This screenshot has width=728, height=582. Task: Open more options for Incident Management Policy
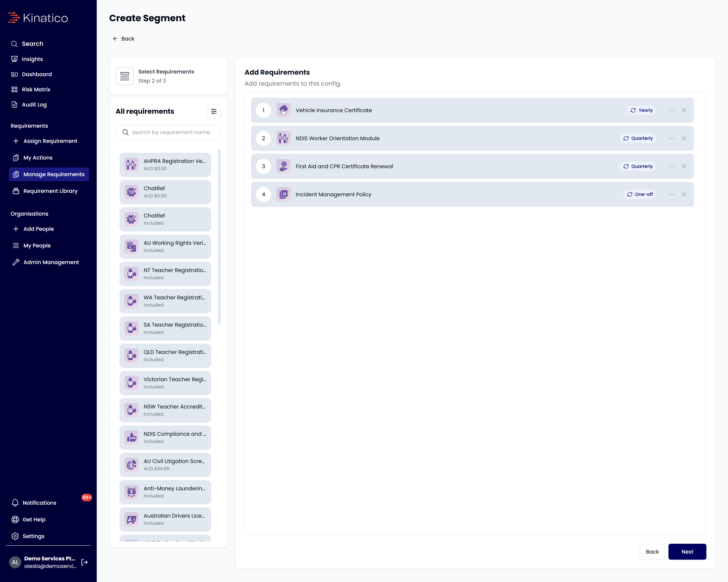(x=672, y=194)
